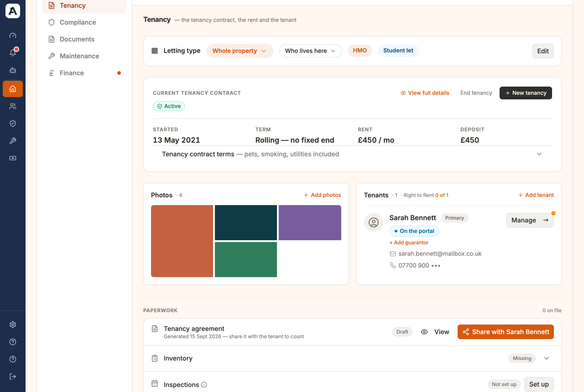
Task: Open the dashboard gauge icon in sidebar
Action: (x=13, y=36)
